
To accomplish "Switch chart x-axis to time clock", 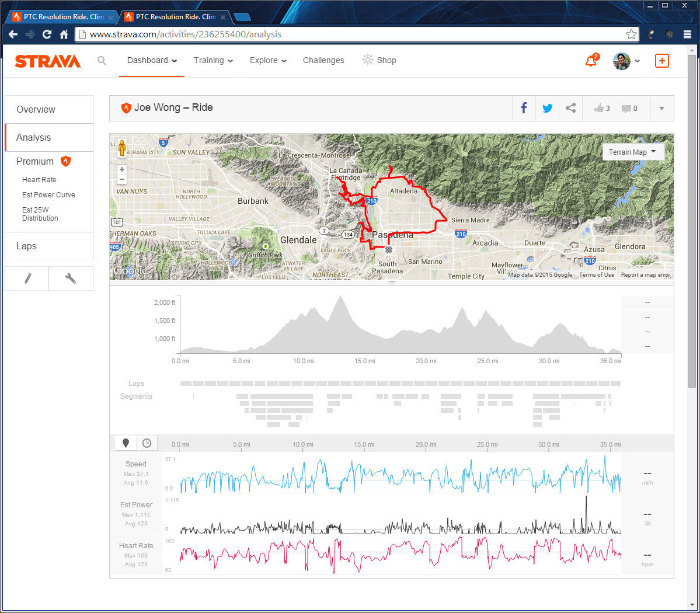I will (x=147, y=443).
